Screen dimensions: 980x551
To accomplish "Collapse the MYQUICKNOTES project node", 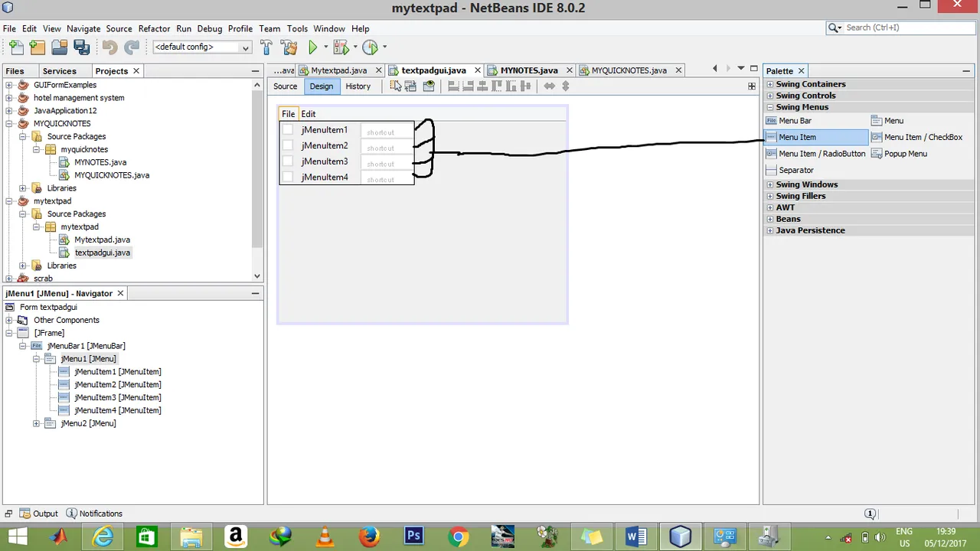I will point(9,123).
